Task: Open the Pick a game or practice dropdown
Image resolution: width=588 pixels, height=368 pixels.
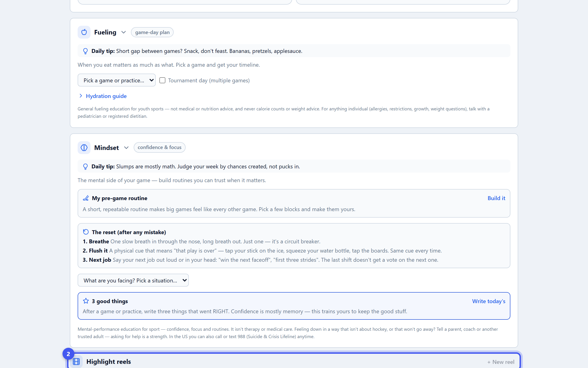Action: point(117,80)
